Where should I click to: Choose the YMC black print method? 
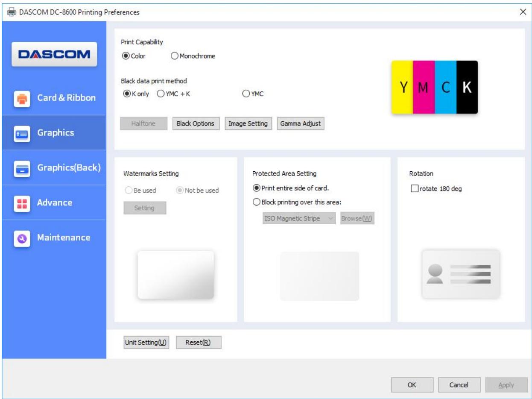click(253, 94)
